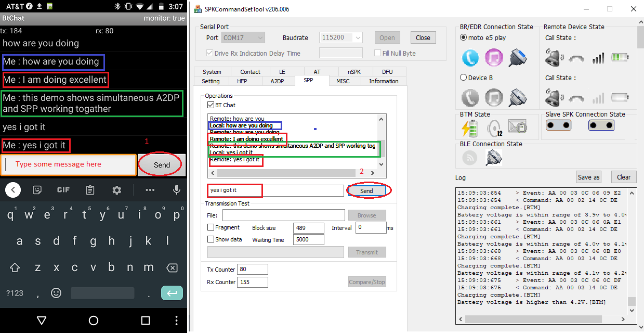Tap the clipboard icon on the keyboard toolbar

pyautogui.click(x=90, y=190)
